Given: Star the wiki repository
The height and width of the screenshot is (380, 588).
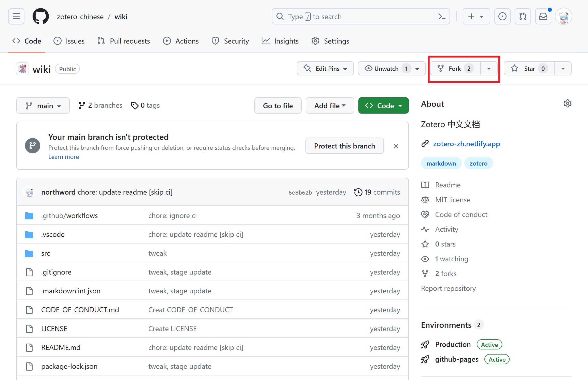Looking at the screenshot, I should [x=529, y=69].
